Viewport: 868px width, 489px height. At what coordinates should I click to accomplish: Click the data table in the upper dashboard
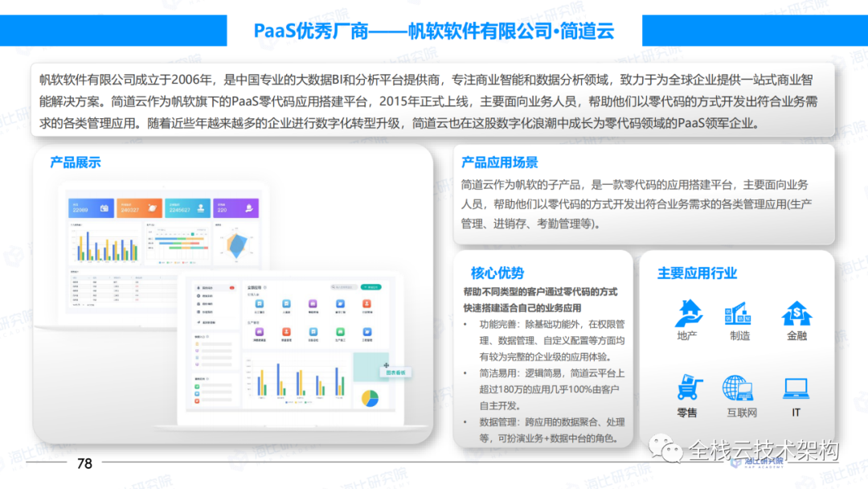(123, 289)
